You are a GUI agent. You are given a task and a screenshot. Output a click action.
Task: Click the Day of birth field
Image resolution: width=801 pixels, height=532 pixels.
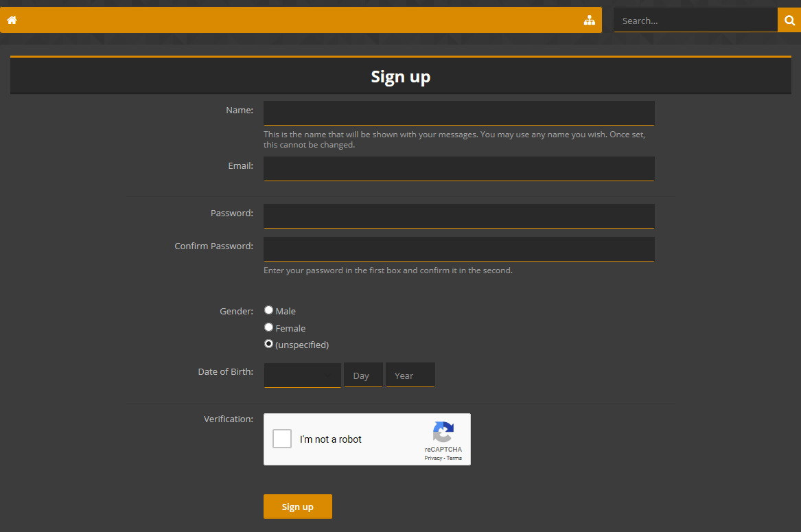[x=363, y=375]
